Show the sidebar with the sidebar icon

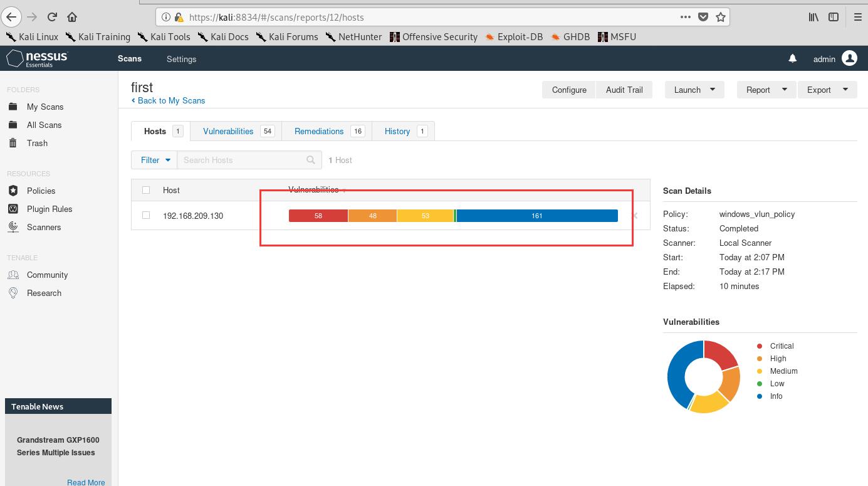[x=834, y=17]
